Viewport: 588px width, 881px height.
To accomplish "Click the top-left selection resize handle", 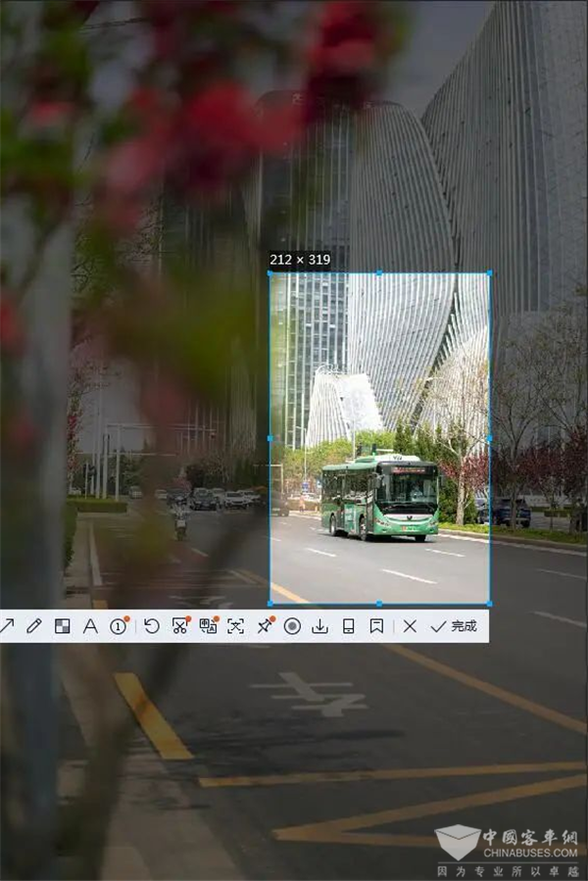I will click(270, 273).
